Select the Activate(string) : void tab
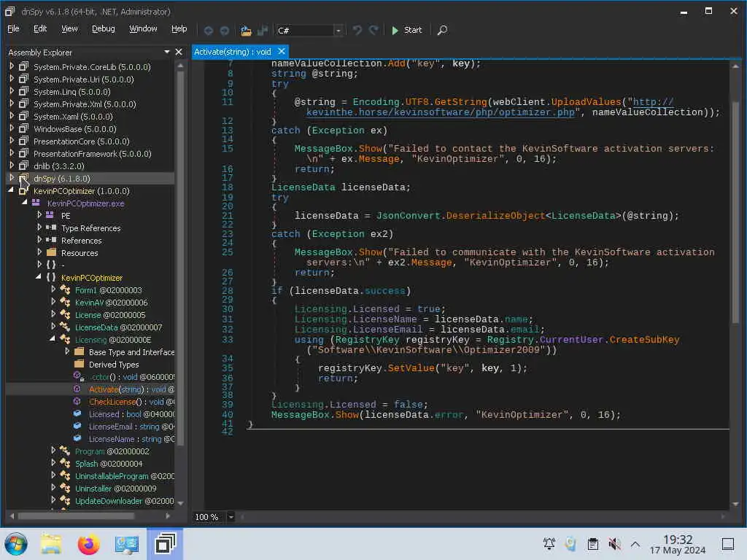This screenshot has width=747, height=560. (233, 52)
